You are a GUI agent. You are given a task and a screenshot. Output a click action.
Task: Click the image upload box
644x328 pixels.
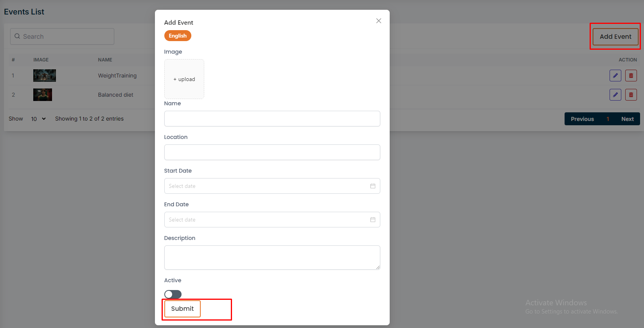coord(184,79)
